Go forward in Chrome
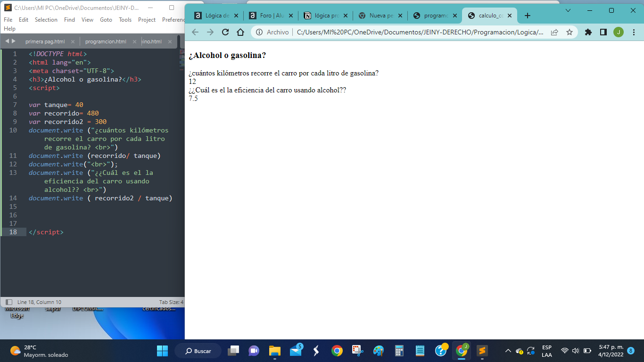This screenshot has height=362, width=644. tap(210, 32)
